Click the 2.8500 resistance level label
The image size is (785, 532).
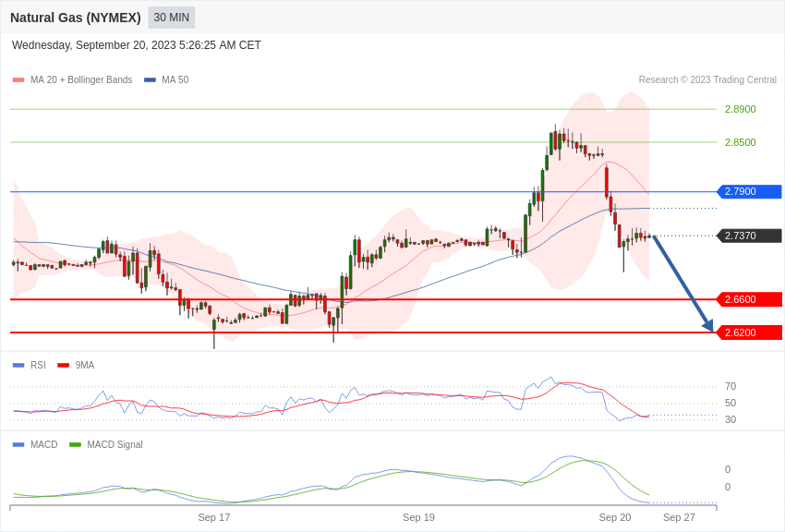pyautogui.click(x=740, y=142)
